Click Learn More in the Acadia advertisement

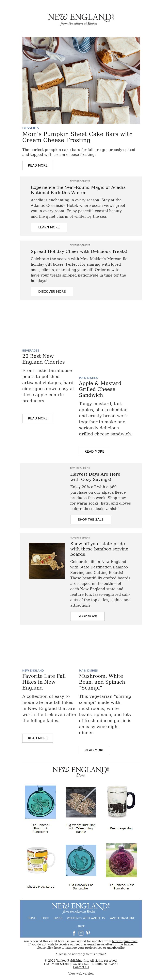pyautogui.click(x=49, y=227)
